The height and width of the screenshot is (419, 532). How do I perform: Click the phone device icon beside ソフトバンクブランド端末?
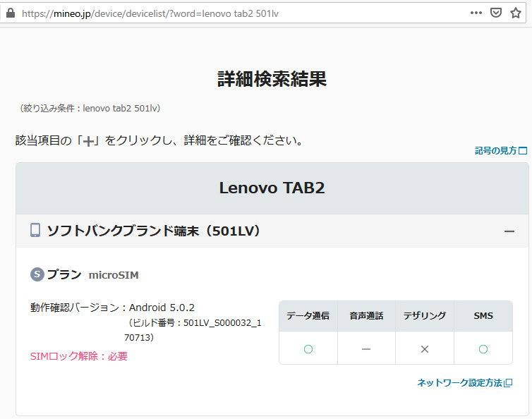pyautogui.click(x=35, y=231)
